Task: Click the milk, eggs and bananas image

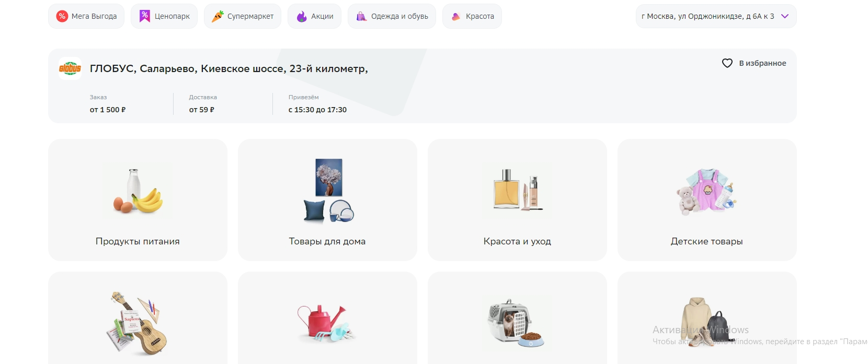Action: pyautogui.click(x=138, y=191)
